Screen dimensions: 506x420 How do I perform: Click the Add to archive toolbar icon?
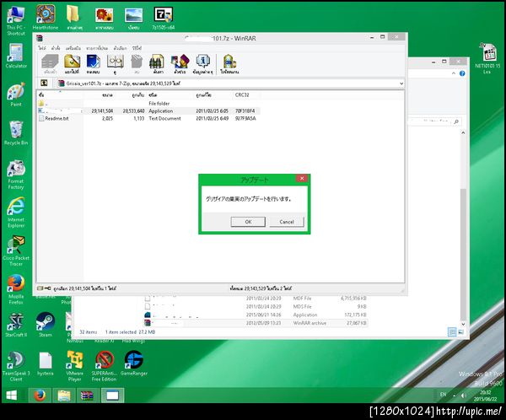tap(50, 64)
